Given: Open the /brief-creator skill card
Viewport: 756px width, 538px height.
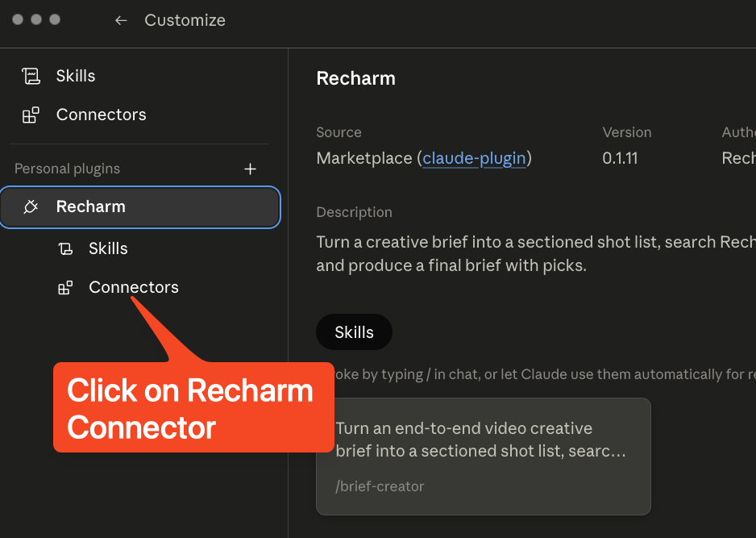Looking at the screenshot, I should (x=483, y=457).
